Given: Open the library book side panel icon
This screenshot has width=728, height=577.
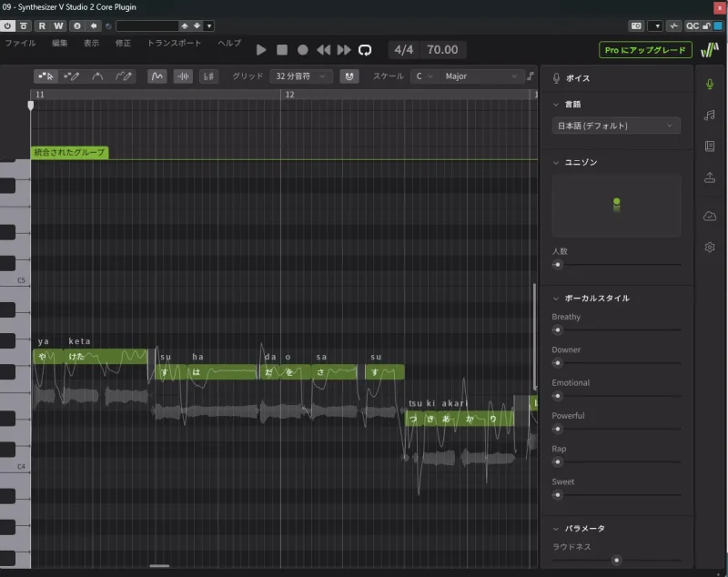Looking at the screenshot, I should 710,147.
